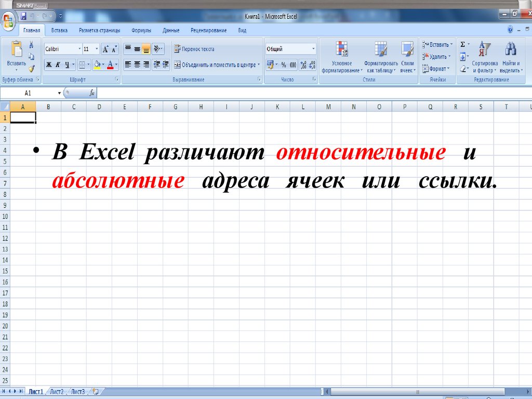Switch to Разметка страницы tab
532x399 pixels.
(x=99, y=30)
